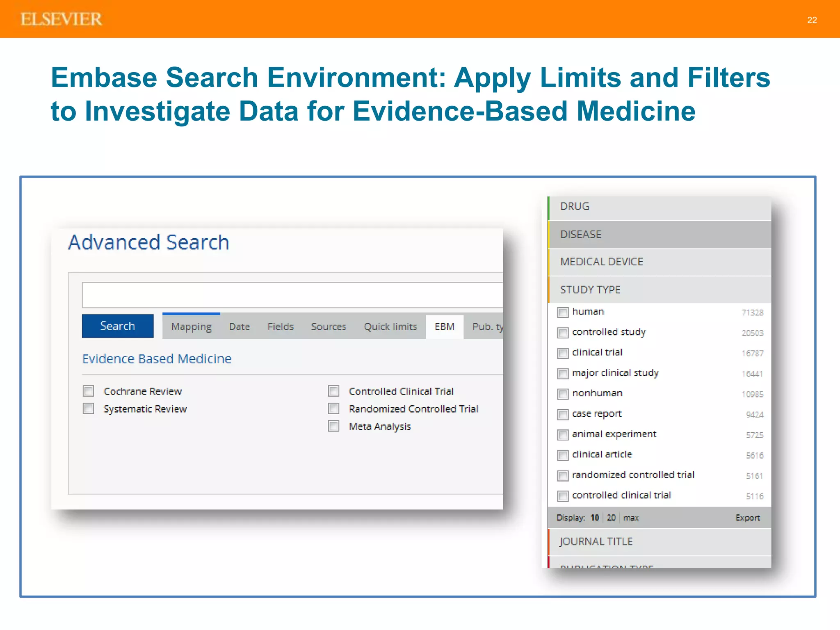840x630 pixels.
Task: Click the Elsevier logo in the header
Action: (61, 19)
